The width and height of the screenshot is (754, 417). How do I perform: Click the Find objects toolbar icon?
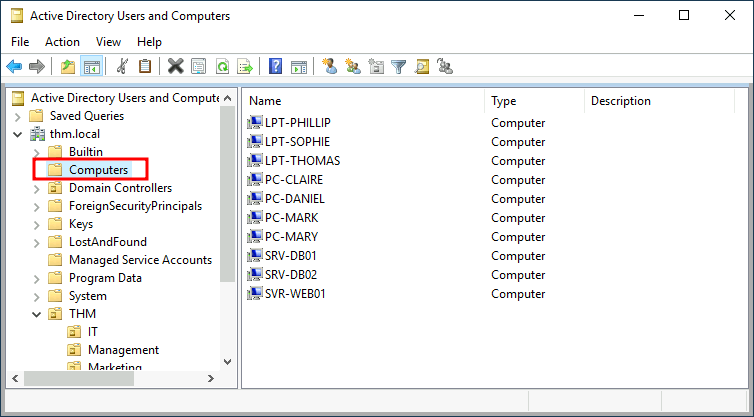point(422,66)
